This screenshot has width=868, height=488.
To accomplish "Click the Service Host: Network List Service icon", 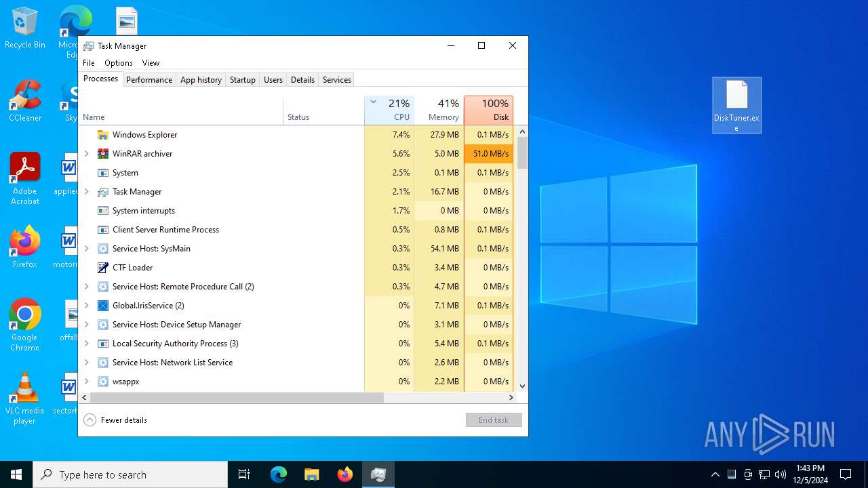I will [x=103, y=363].
